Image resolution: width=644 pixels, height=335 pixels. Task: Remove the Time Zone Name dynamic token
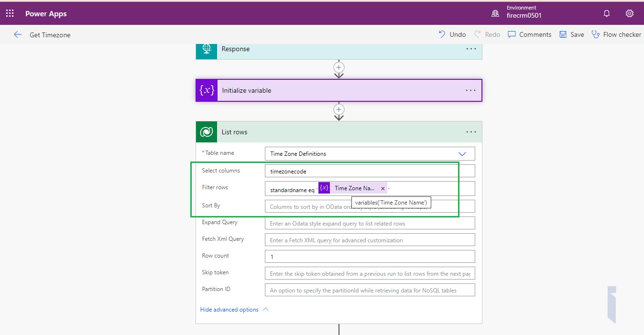click(x=382, y=188)
